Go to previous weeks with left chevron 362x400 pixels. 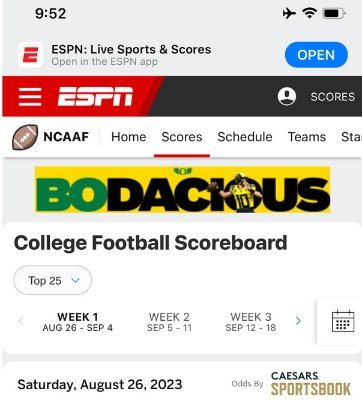21,321
